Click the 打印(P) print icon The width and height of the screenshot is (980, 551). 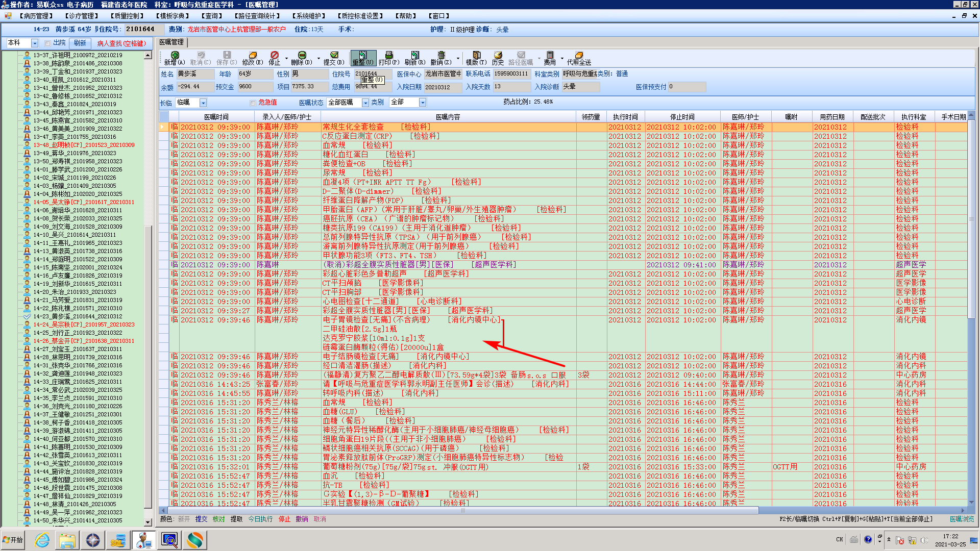[389, 55]
